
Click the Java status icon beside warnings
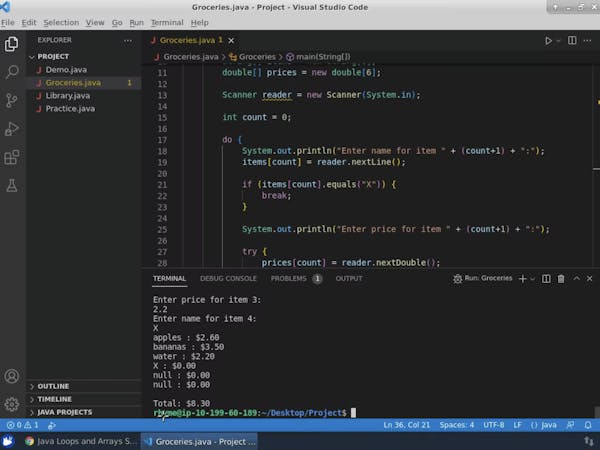[52, 425]
